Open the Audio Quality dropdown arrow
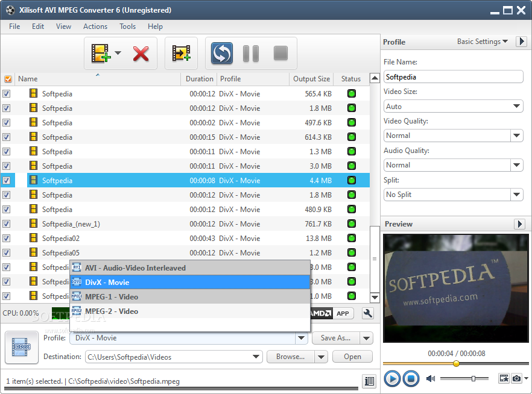The image size is (532, 394). click(x=516, y=165)
